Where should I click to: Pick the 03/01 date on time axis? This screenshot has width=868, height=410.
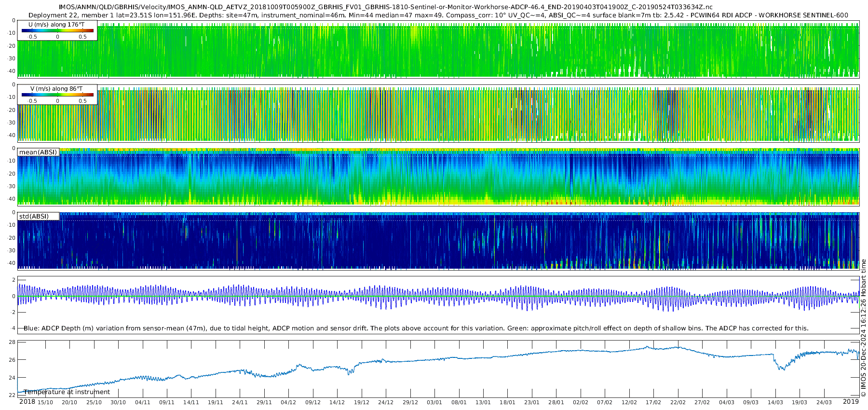(x=434, y=402)
